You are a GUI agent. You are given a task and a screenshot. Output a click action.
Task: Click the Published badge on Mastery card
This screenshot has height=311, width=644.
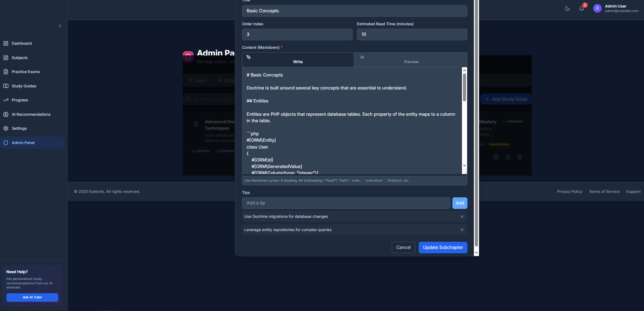(x=513, y=122)
